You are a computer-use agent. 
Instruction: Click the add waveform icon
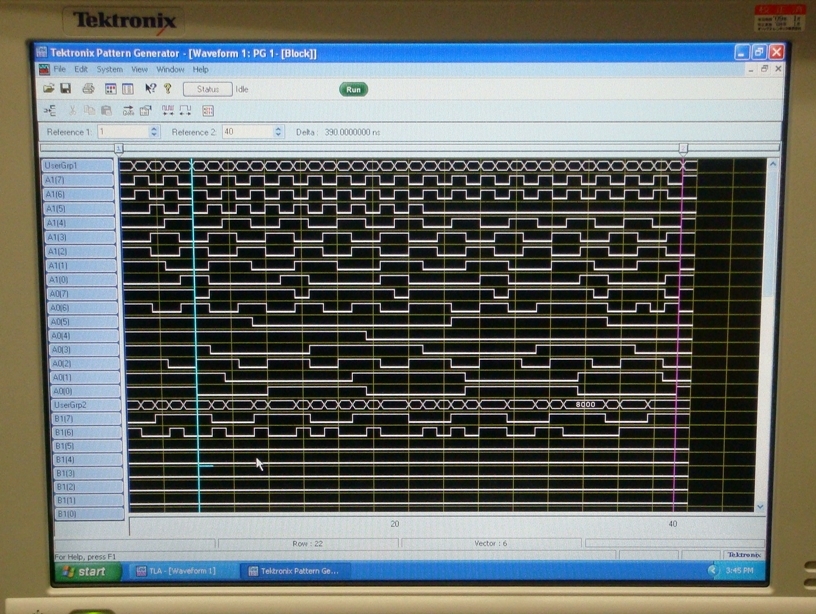pyautogui.click(x=49, y=110)
